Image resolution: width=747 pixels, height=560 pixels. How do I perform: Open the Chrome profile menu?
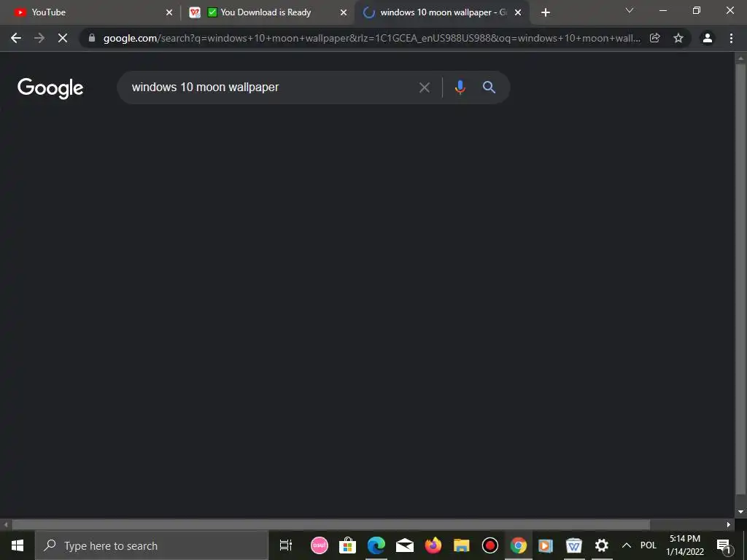(x=708, y=38)
